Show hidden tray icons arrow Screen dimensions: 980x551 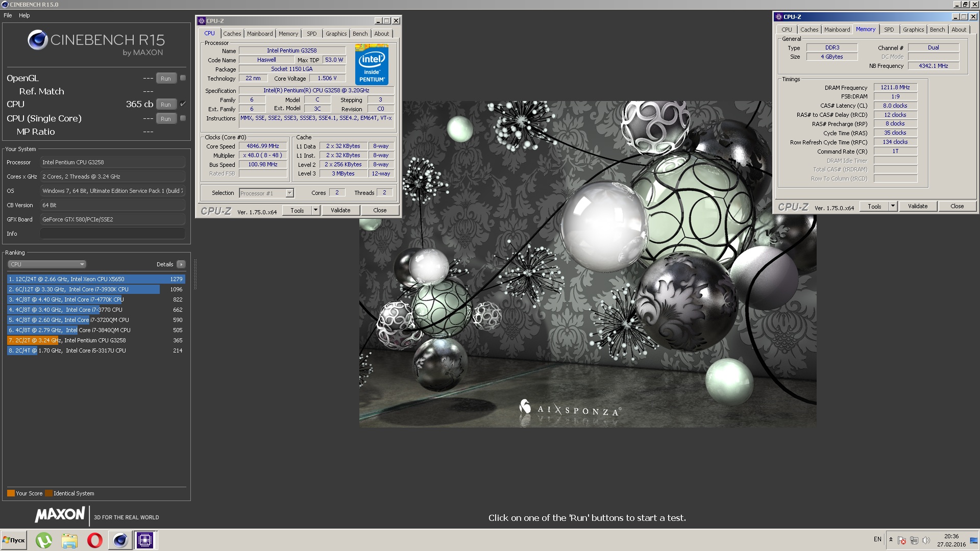tap(891, 539)
